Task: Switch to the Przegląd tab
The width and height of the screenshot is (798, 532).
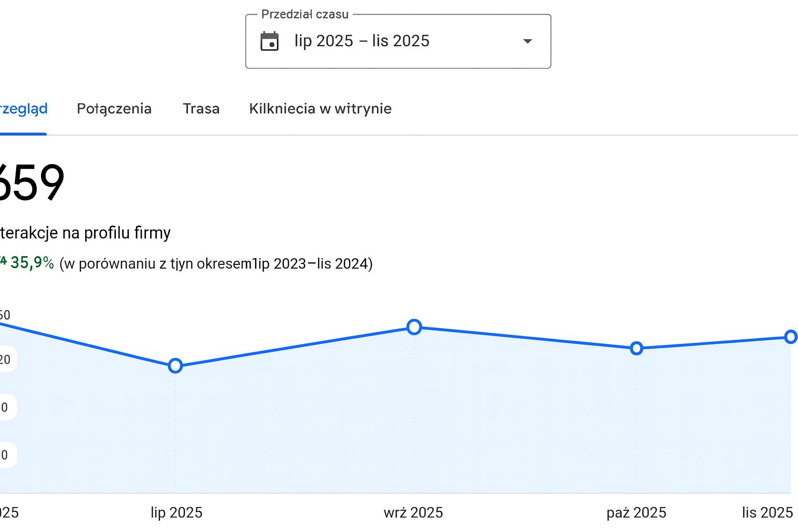Action: pyautogui.click(x=23, y=109)
